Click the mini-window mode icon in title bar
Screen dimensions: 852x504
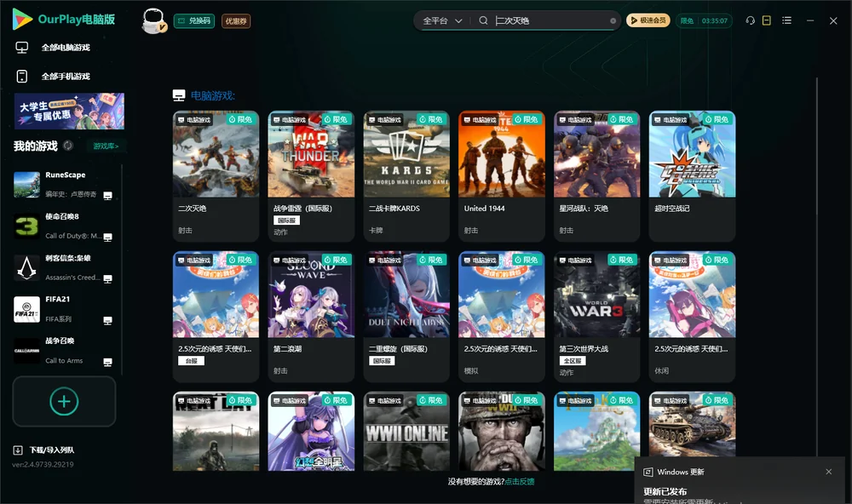click(x=767, y=20)
